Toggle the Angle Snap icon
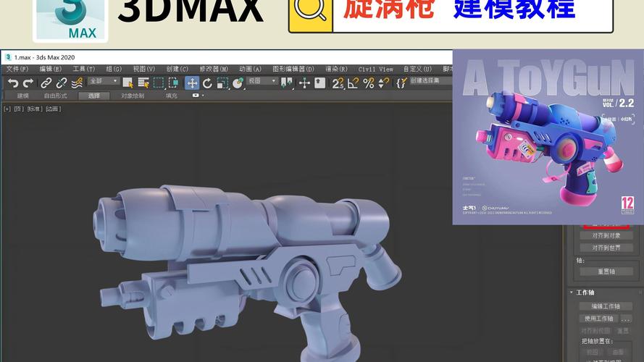 (354, 83)
